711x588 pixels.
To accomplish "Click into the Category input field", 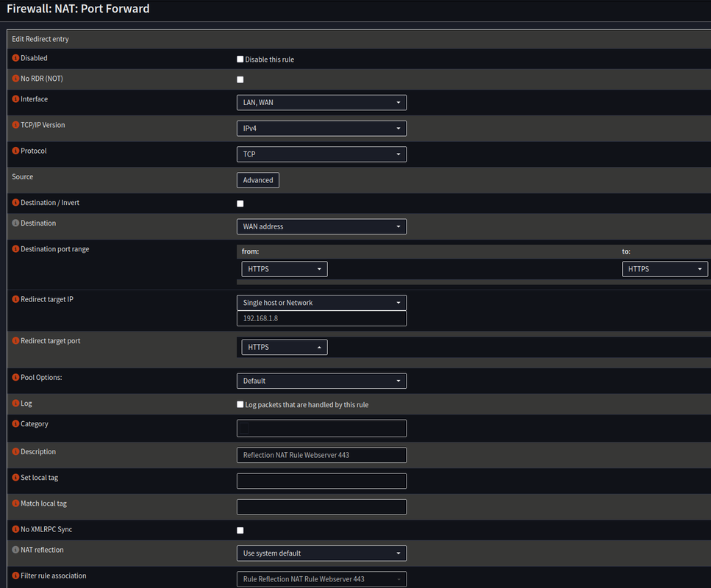I will pos(321,429).
